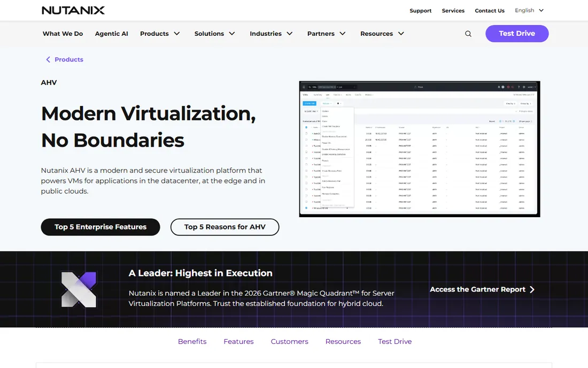Open the Support link
Viewport: 588px width, 368px height.
420,11
